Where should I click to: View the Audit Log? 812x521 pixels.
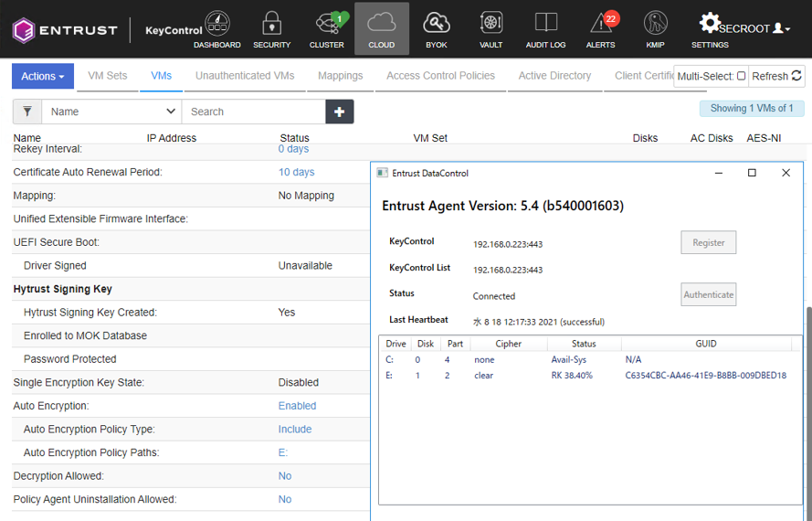(546, 29)
